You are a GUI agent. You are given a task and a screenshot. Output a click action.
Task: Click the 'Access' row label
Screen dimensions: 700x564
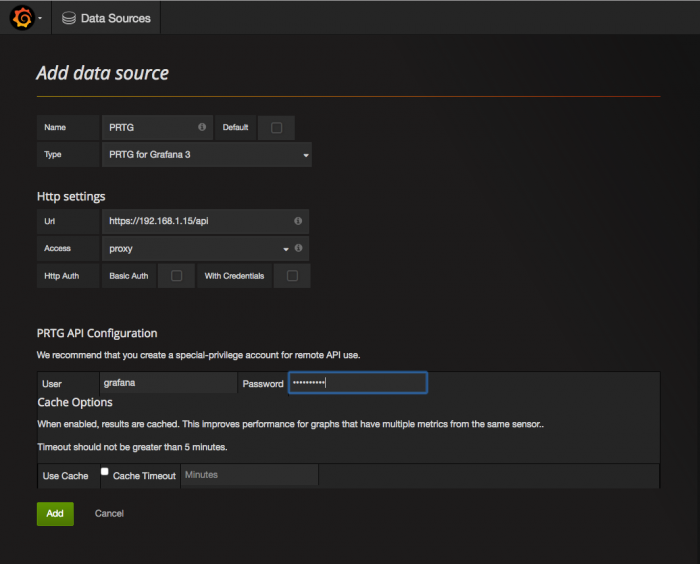57,248
